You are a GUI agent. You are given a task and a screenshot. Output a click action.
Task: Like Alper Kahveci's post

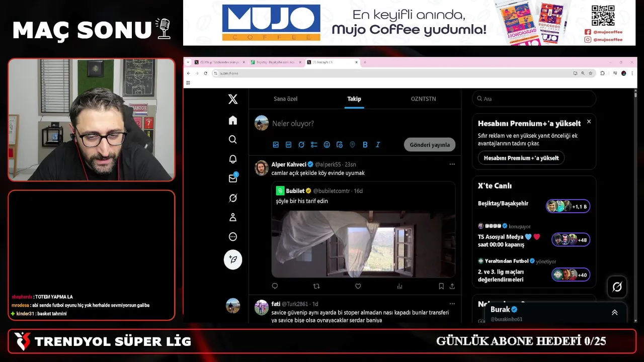coord(358,286)
